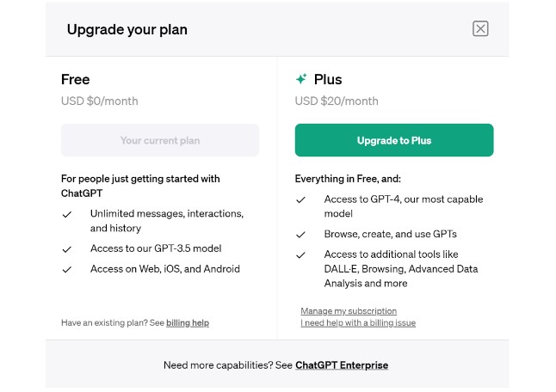Open Manage my subscription link

click(349, 310)
